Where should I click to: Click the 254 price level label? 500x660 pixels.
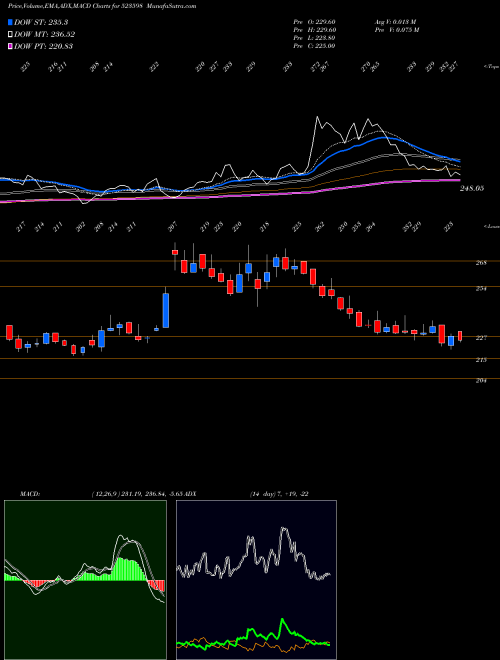point(481,289)
